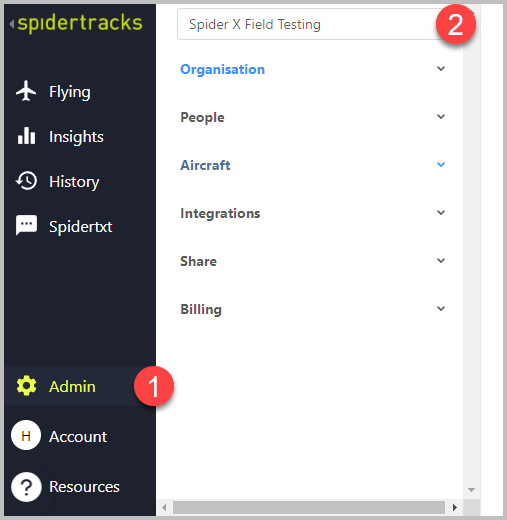Click the horizontal scrollbar right arrow
The image size is (507, 520).
click(455, 508)
